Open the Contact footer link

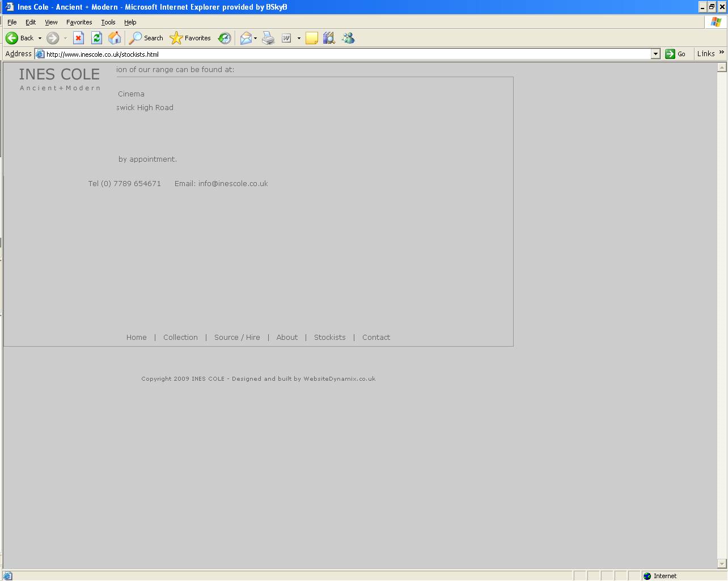[x=376, y=338]
